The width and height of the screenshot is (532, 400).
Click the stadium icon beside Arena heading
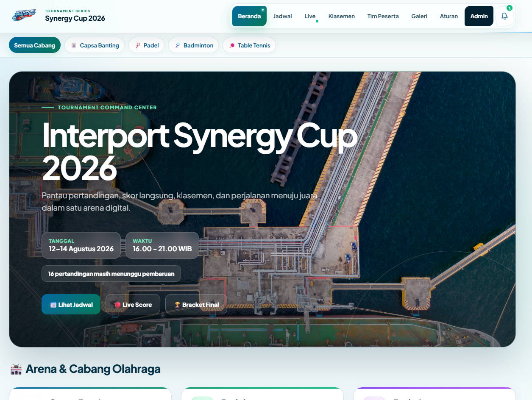[x=16, y=369]
